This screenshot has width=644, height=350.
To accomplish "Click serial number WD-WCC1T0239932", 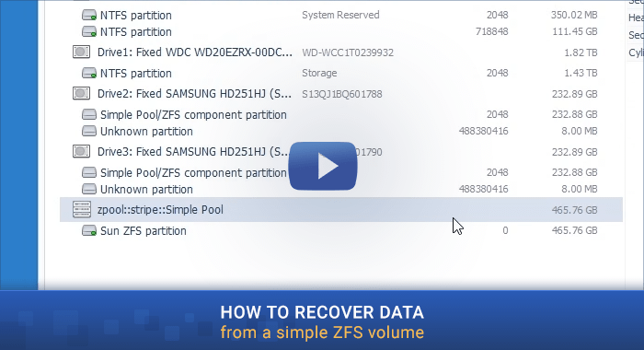I will 348,52.
